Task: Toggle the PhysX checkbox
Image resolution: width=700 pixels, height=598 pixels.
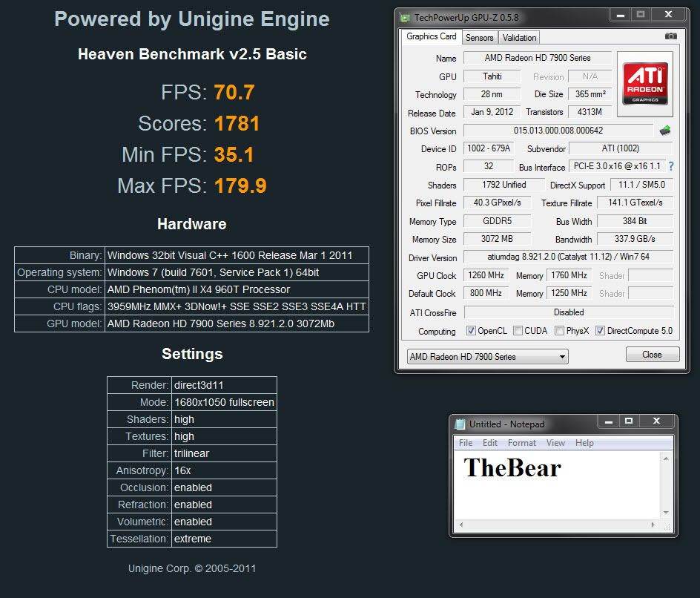Action: [x=559, y=330]
